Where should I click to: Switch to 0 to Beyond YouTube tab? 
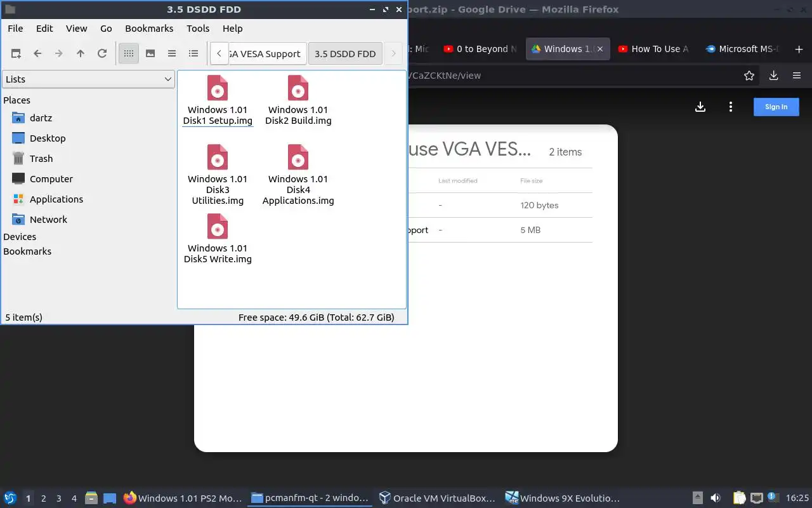tap(480, 49)
